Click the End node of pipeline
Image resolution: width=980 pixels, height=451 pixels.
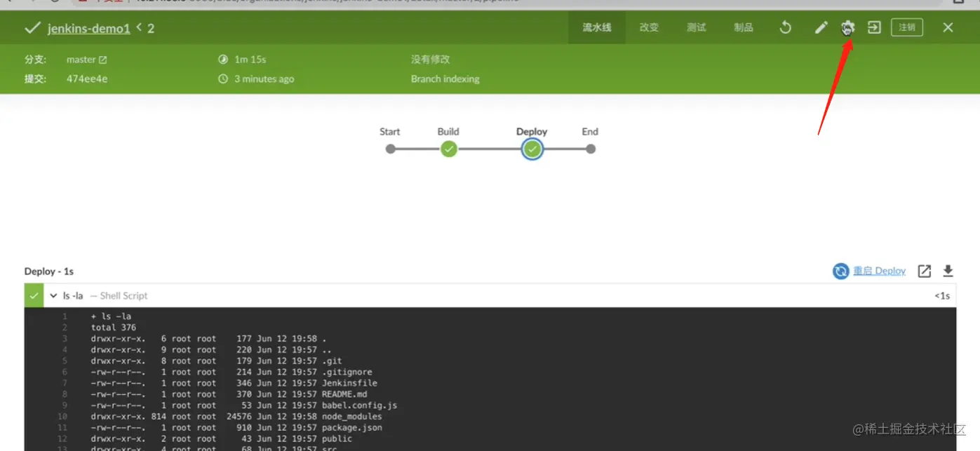tap(591, 149)
